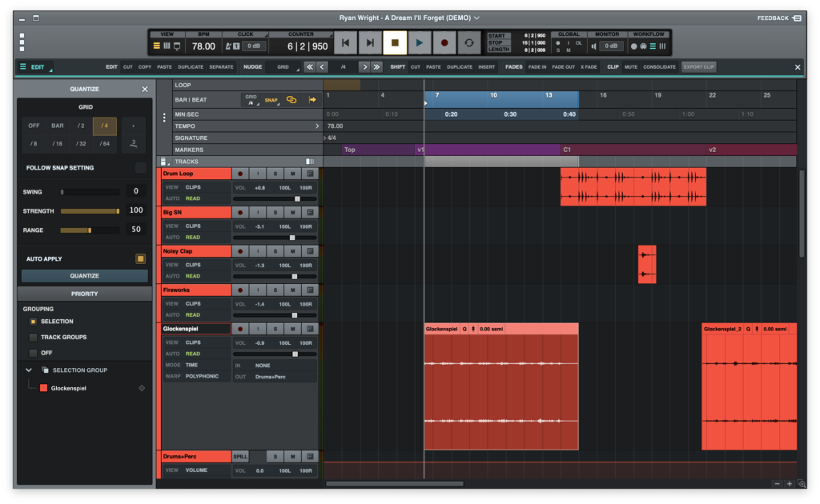Click the Strength slider in Quantize panel
This screenshot has height=504, width=820.
pos(90,211)
